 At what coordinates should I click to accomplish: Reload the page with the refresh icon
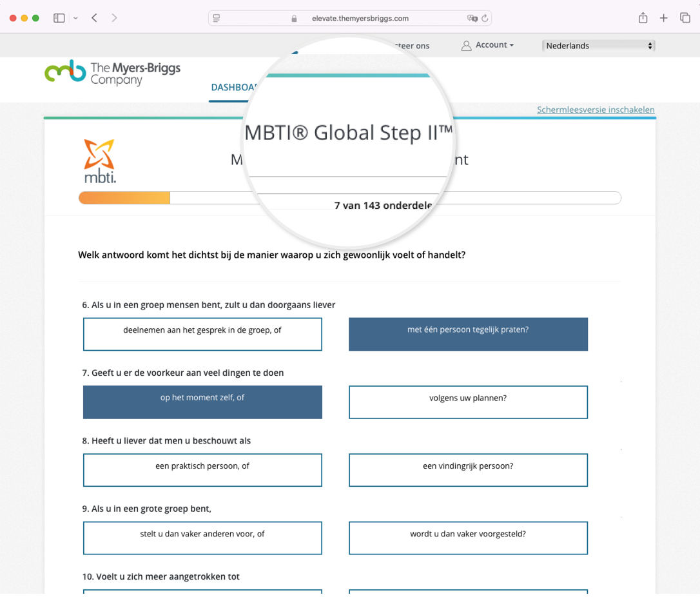(x=485, y=18)
